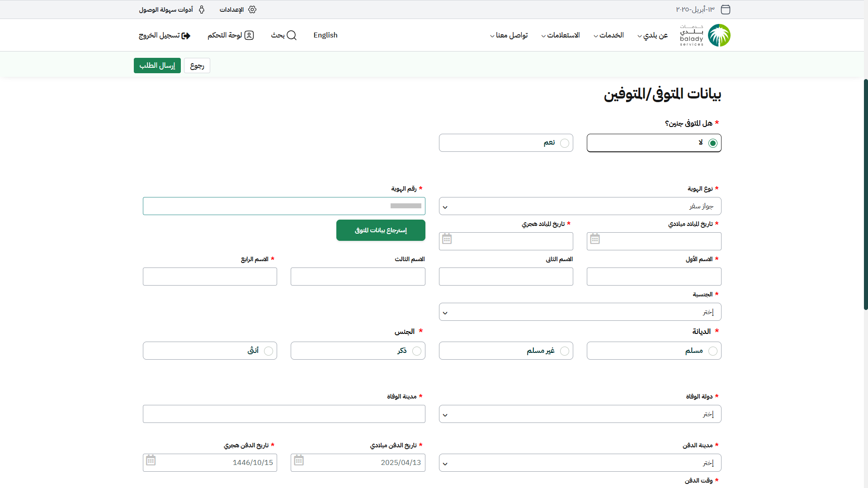Open Gregorian birth date calendar picker
Image resolution: width=868 pixels, height=488 pixels.
[x=595, y=239]
